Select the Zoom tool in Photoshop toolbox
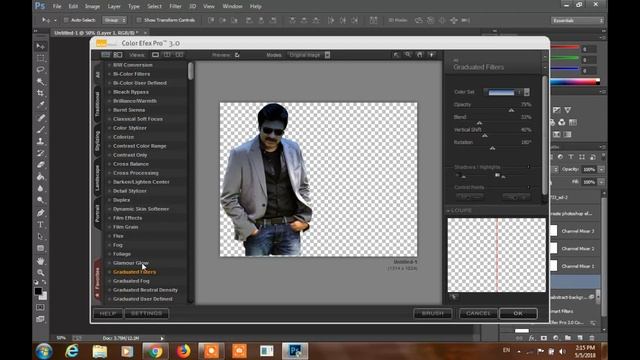640x360 pixels. (x=40, y=272)
